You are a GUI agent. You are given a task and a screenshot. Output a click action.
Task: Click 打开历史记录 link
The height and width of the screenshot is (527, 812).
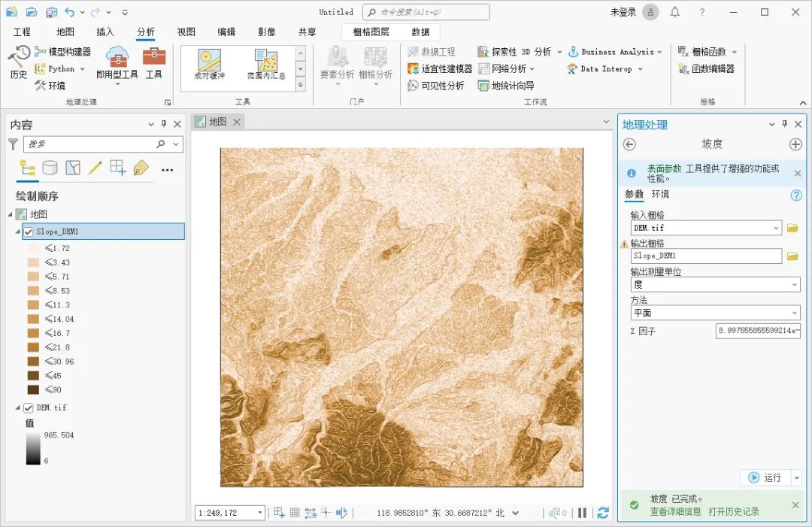point(733,511)
